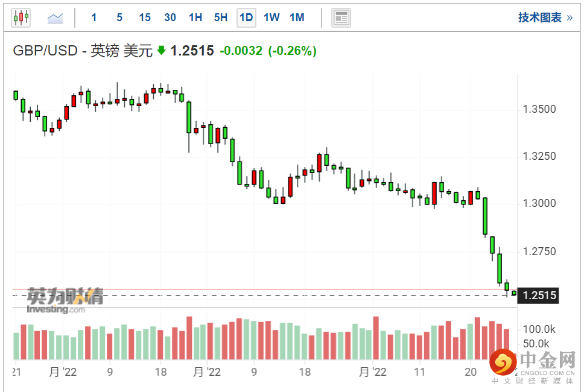
Task: Click the 1.3500 price axis label
Action: [539, 110]
